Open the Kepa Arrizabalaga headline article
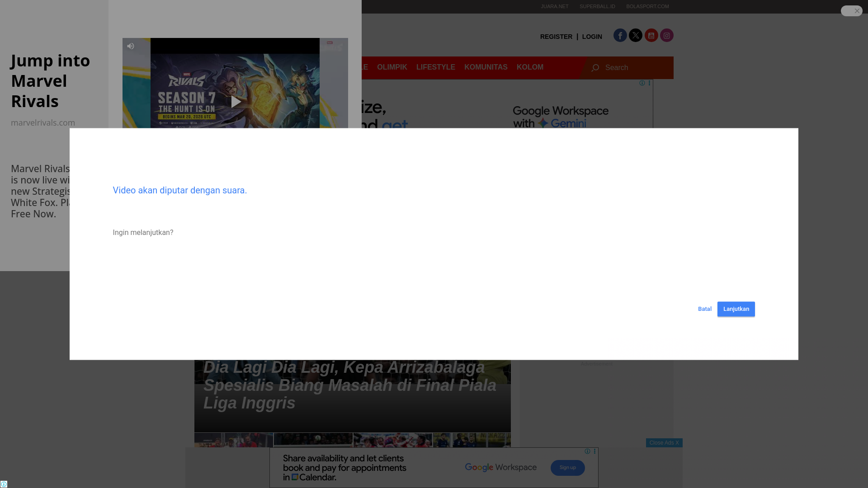 coord(350,385)
